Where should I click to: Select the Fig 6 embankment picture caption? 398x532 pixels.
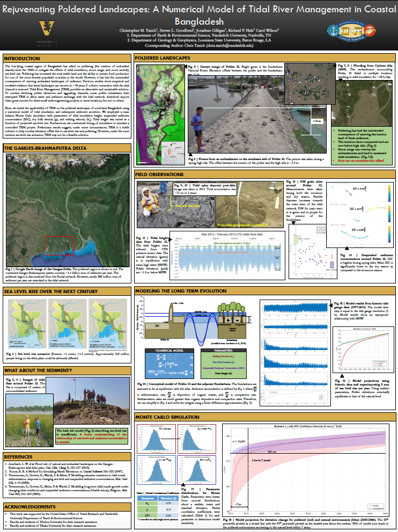pos(256,161)
